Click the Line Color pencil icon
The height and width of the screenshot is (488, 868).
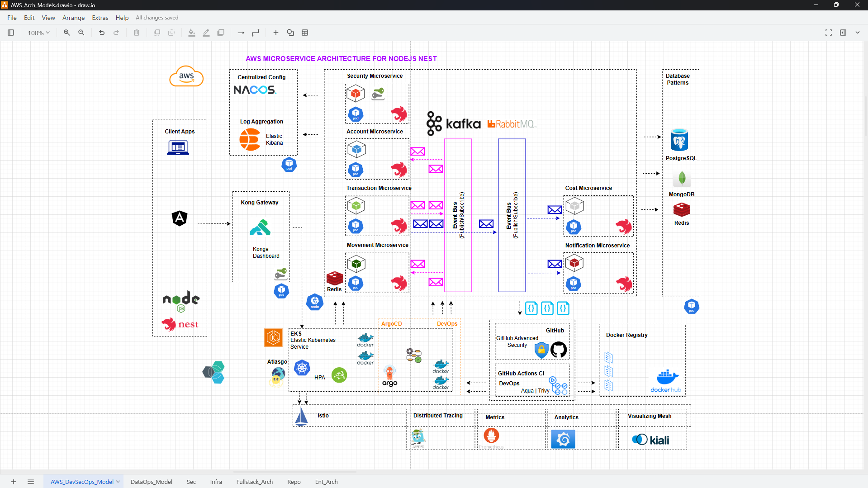coord(206,33)
